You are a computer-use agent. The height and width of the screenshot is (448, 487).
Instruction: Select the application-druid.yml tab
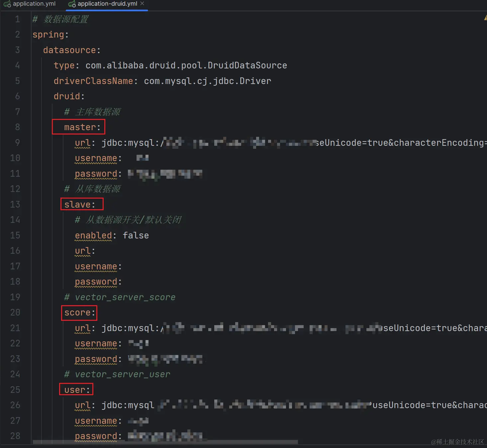[107, 4]
